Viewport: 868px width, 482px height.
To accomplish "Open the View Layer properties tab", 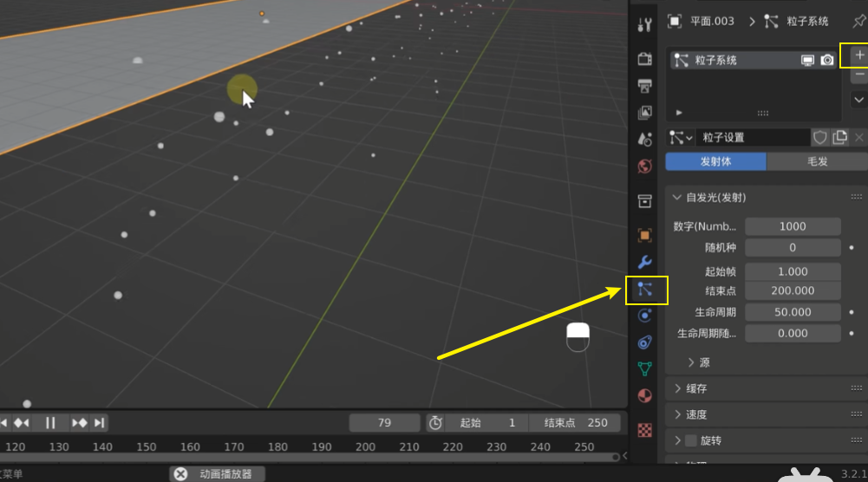I will 644,113.
